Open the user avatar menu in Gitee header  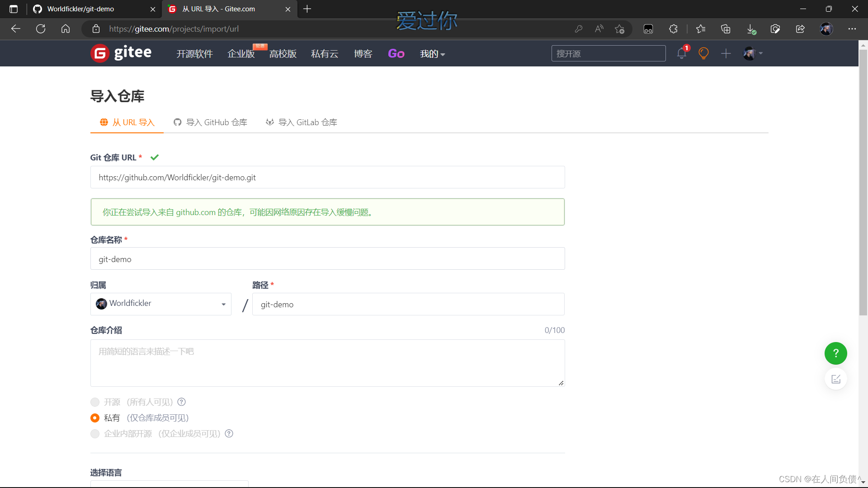point(753,53)
